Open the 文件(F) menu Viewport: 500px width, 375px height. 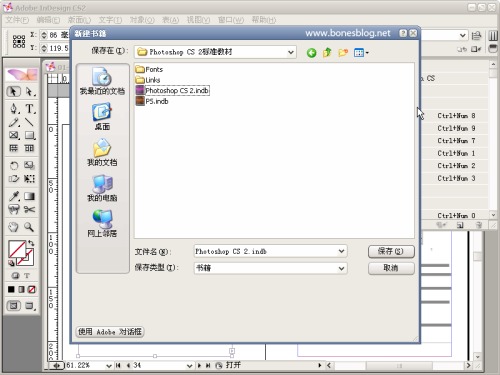[x=17, y=20]
